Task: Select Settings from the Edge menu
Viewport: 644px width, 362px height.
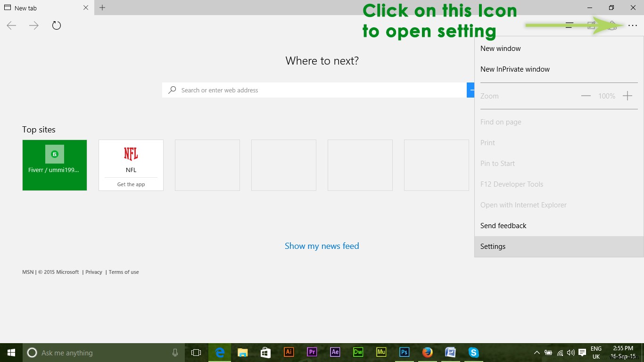Action: coord(493,246)
